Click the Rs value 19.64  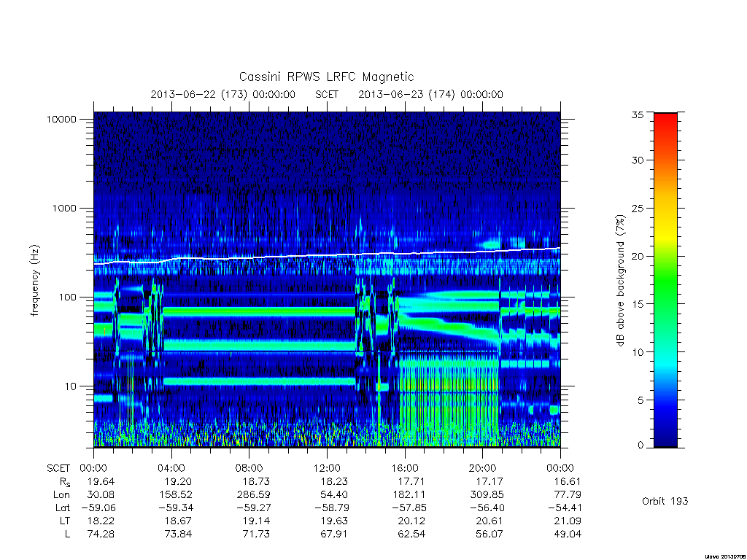(x=101, y=481)
